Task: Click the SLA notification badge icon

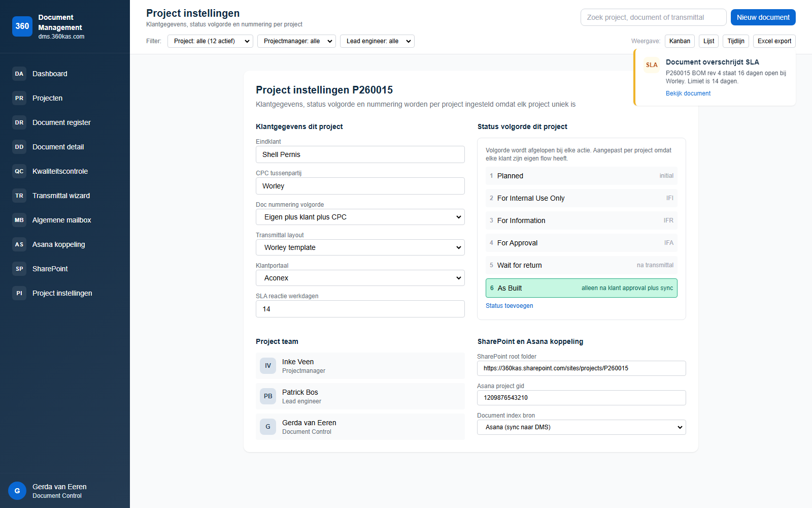Action: click(652, 65)
